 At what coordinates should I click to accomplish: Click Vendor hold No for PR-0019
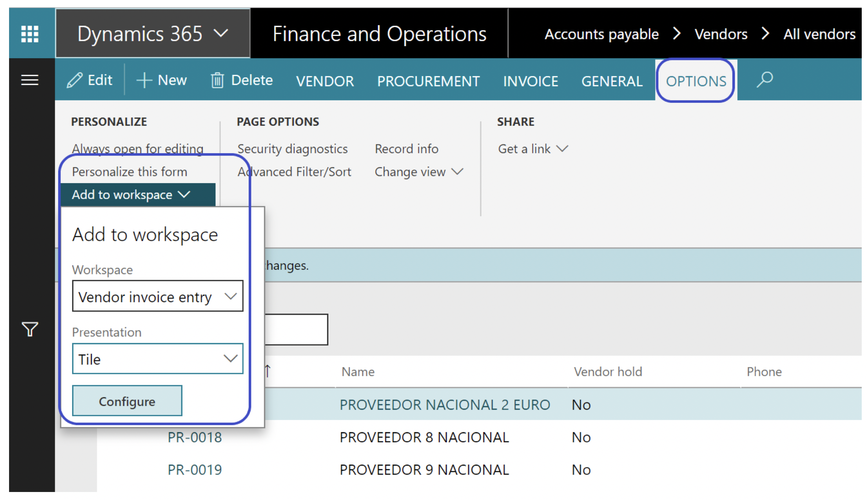[x=581, y=470]
